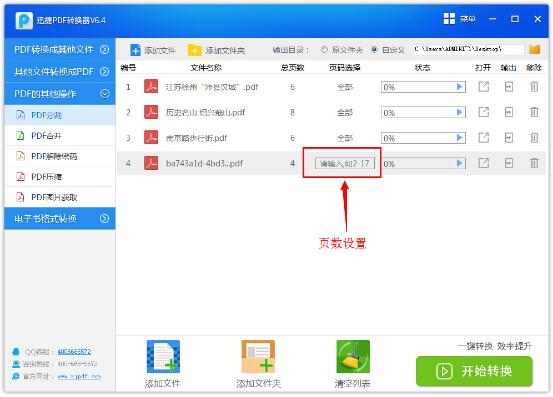Remove ba743a1d-4bd3 file using its trash icon
This screenshot has height=397, width=553.
tap(534, 163)
